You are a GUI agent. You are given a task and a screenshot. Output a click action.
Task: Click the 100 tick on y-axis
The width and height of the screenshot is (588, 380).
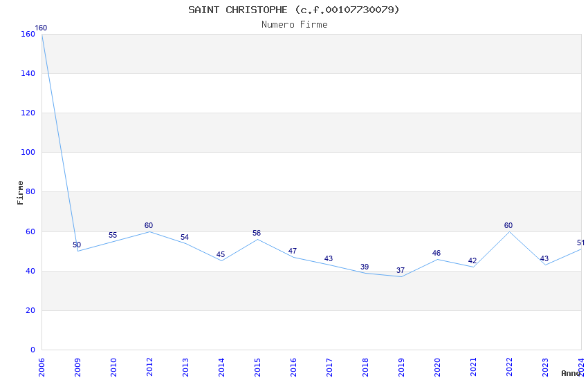(x=28, y=152)
